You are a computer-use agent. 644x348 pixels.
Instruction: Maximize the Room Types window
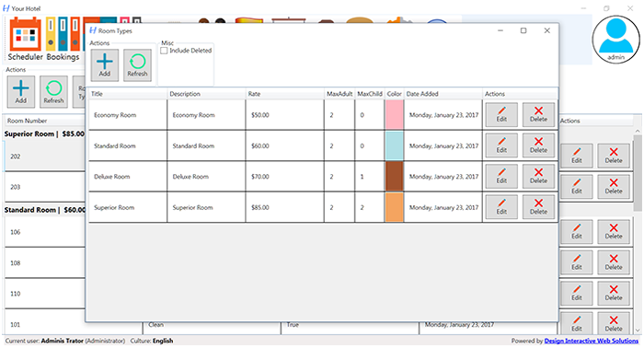click(523, 30)
